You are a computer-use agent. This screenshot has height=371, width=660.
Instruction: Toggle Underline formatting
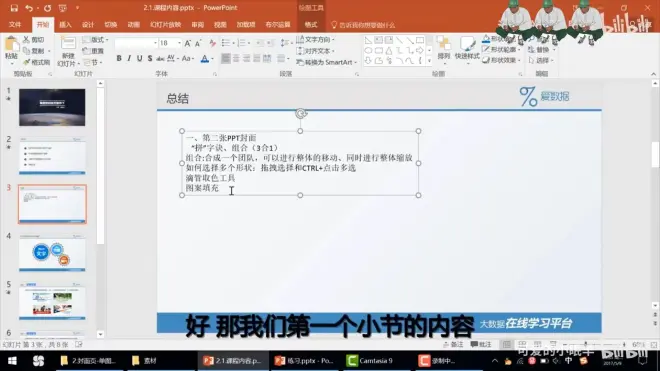139,59
